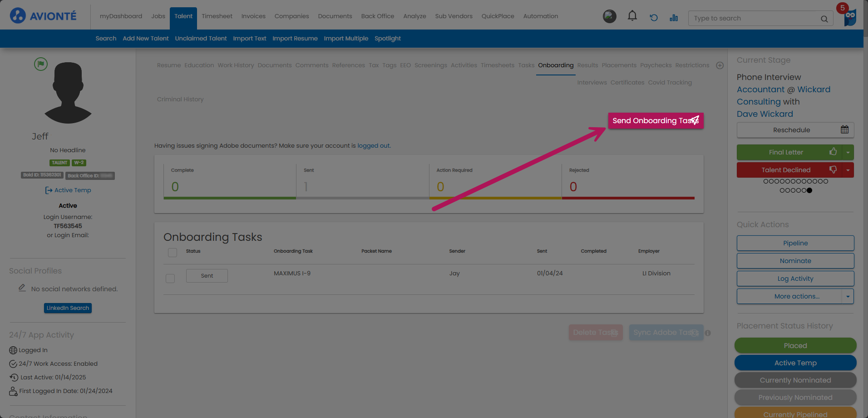This screenshot has width=868, height=418.
Task: Select the filled last stage dot indicator
Action: (x=809, y=190)
